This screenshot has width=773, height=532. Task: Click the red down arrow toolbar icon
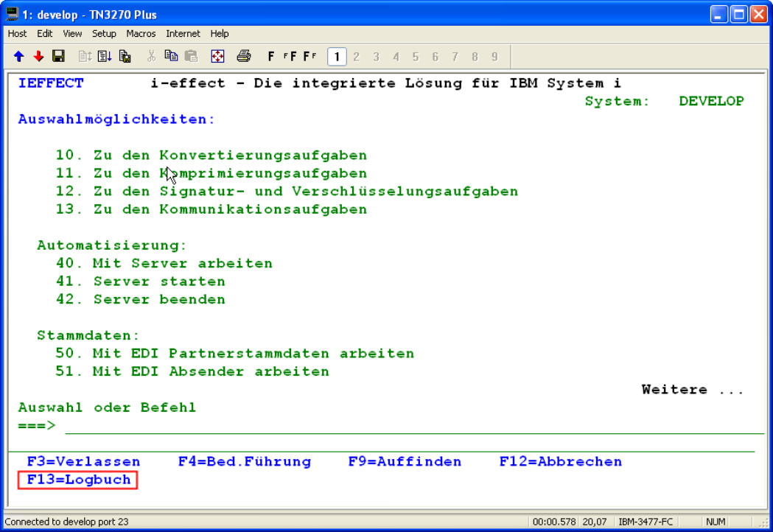pos(38,57)
